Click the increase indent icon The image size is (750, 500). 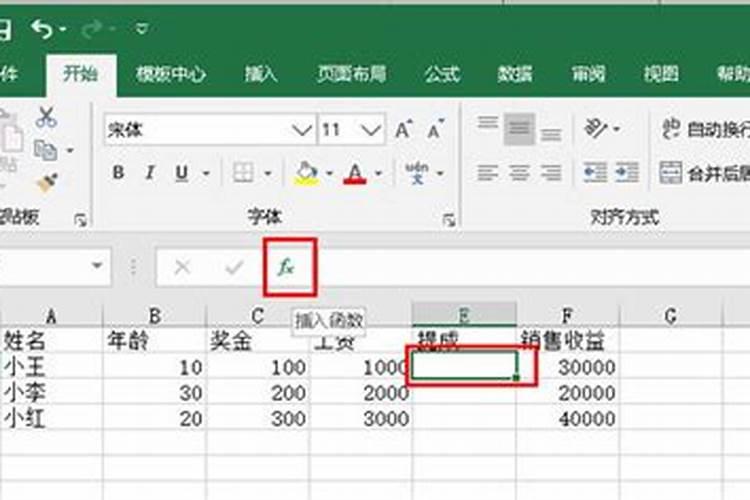point(627,173)
